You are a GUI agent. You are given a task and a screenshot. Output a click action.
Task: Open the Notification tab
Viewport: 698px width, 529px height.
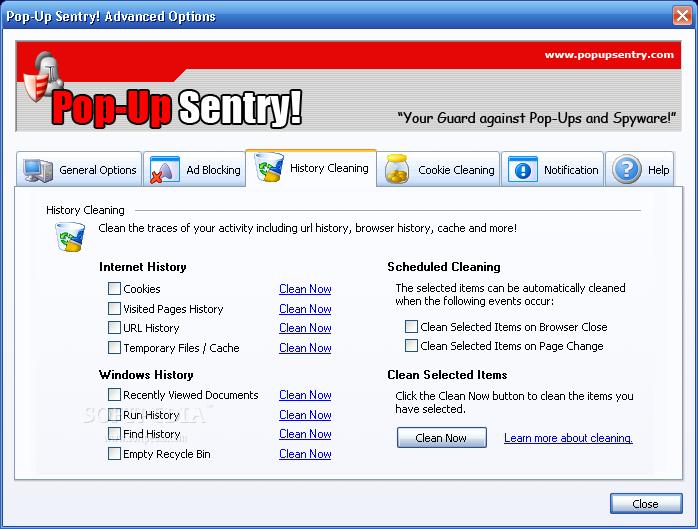click(553, 169)
